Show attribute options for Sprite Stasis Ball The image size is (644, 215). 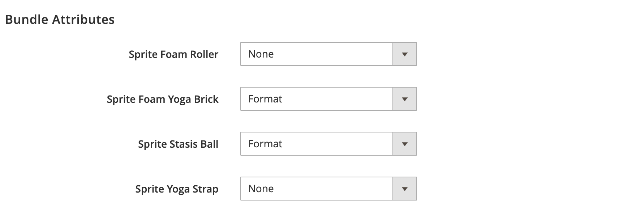(328, 144)
